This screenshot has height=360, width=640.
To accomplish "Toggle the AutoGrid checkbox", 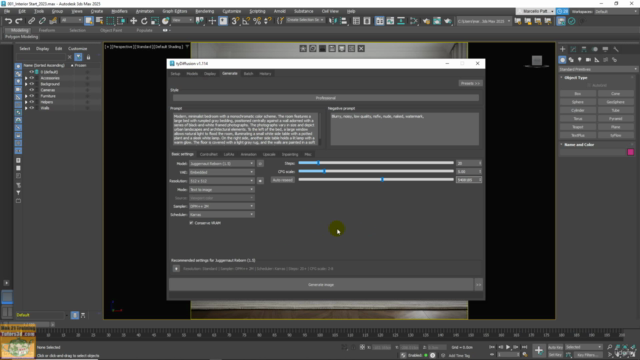I will tap(589, 85).
